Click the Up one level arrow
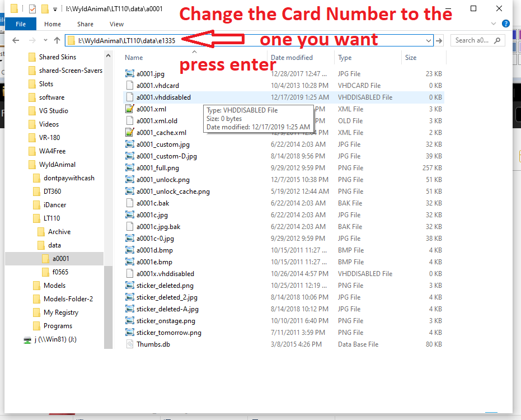Screen dimensions: 521x420 click(x=57, y=40)
